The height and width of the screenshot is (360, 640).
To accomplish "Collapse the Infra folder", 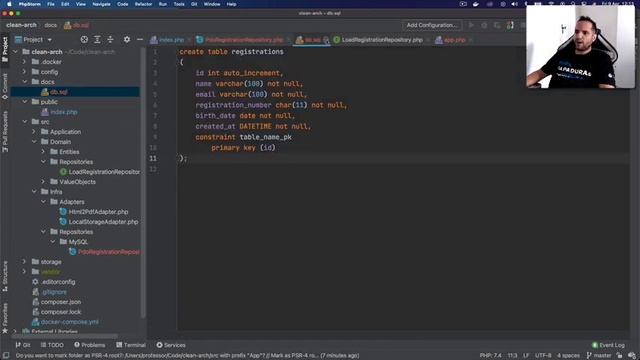I will (34, 192).
